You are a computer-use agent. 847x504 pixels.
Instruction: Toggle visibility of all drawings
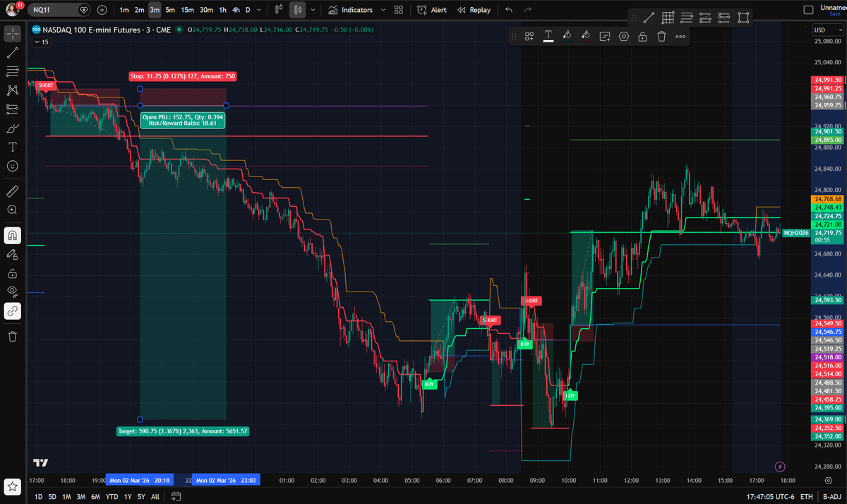pos(11,291)
